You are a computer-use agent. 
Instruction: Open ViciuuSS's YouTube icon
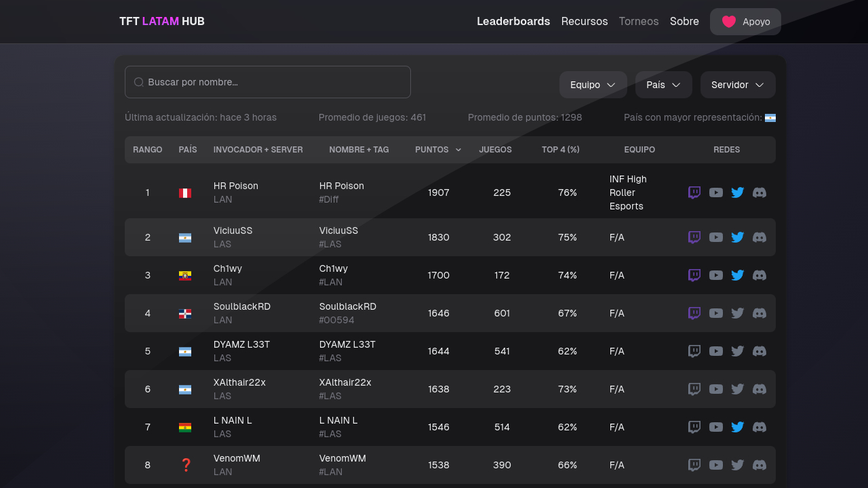click(x=716, y=237)
